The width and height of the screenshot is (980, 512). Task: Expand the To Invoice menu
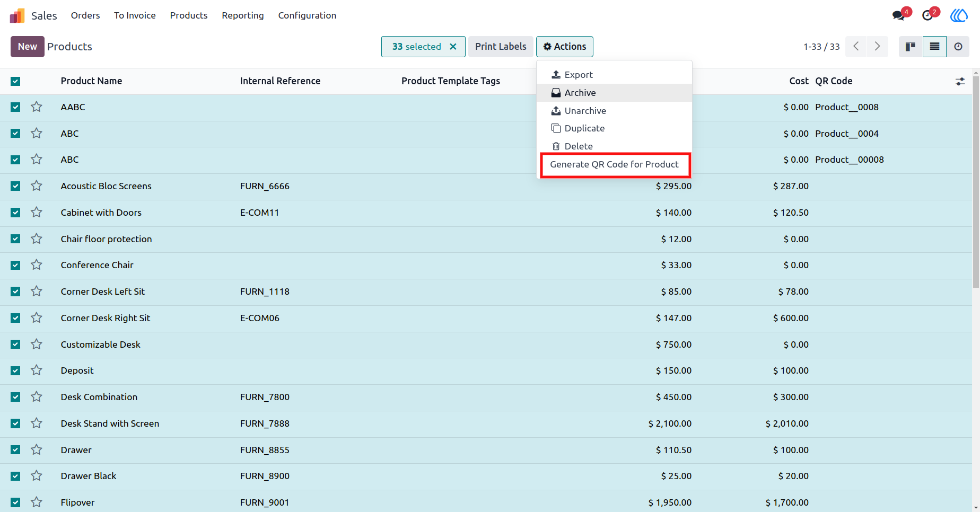point(135,15)
